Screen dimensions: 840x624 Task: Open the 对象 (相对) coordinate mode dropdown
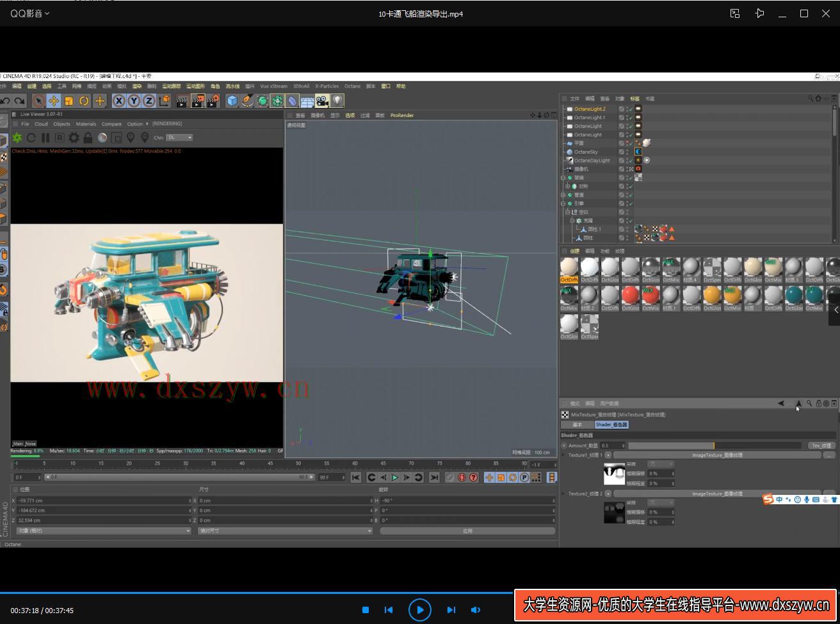click(104, 531)
